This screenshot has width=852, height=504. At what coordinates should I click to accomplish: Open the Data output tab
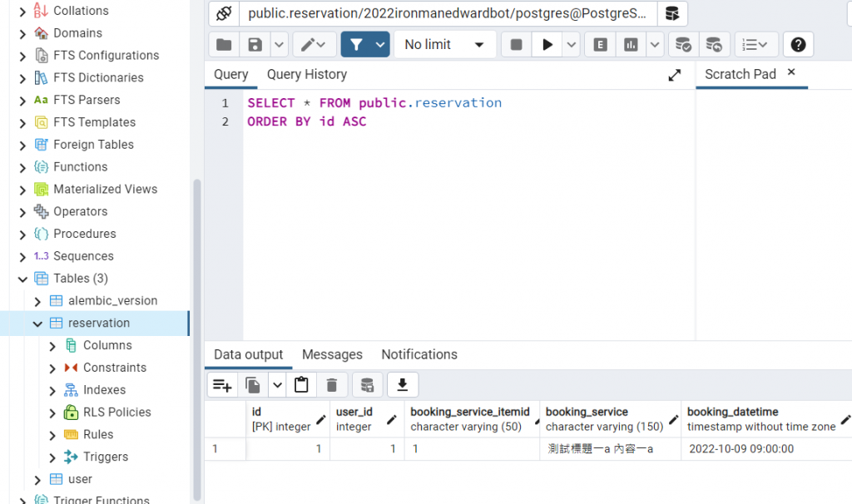click(x=248, y=354)
